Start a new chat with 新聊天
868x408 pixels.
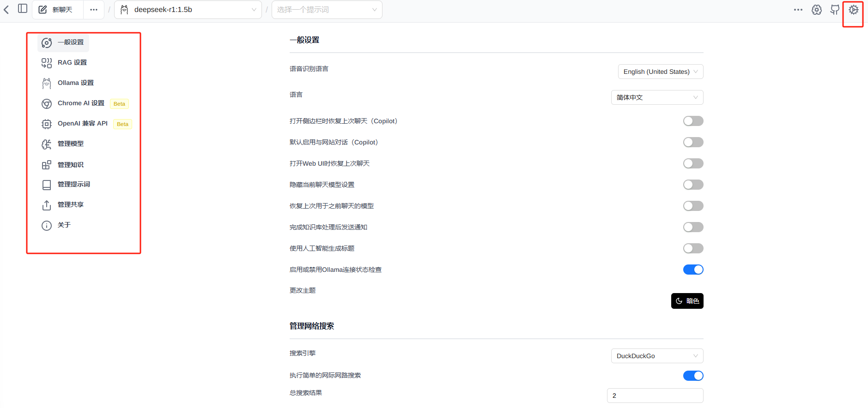[57, 10]
